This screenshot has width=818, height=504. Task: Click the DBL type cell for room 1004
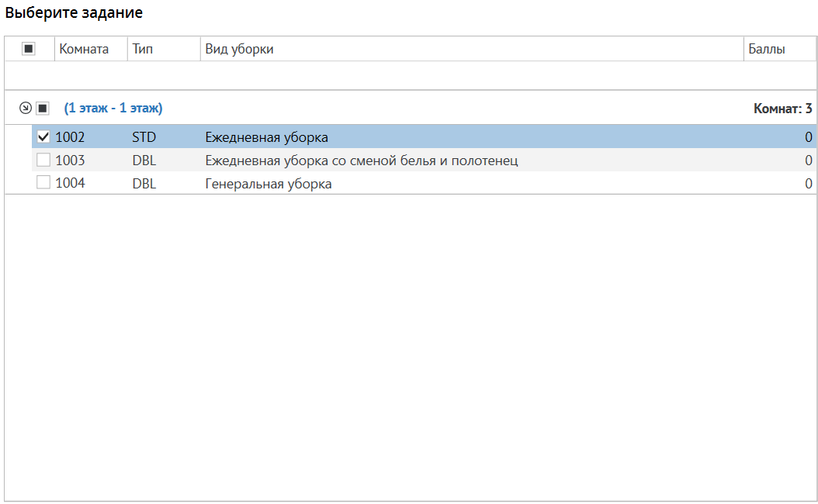coord(144,184)
